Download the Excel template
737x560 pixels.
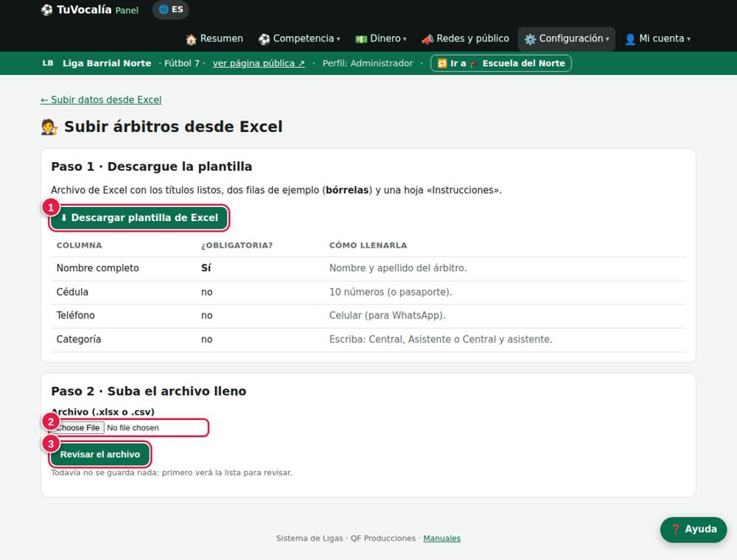pyautogui.click(x=139, y=217)
